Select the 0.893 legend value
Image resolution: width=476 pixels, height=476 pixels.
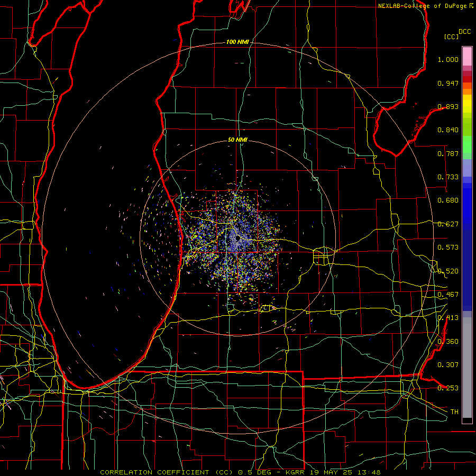[x=448, y=106]
